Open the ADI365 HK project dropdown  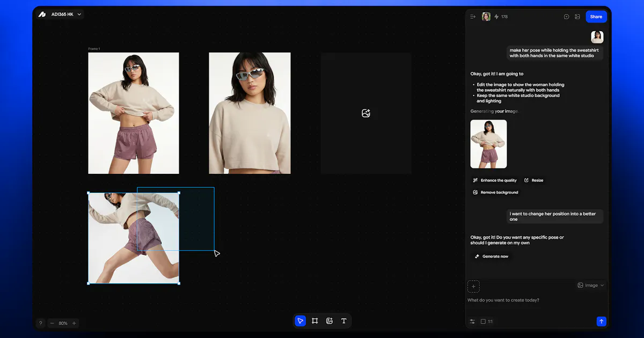click(x=60, y=14)
